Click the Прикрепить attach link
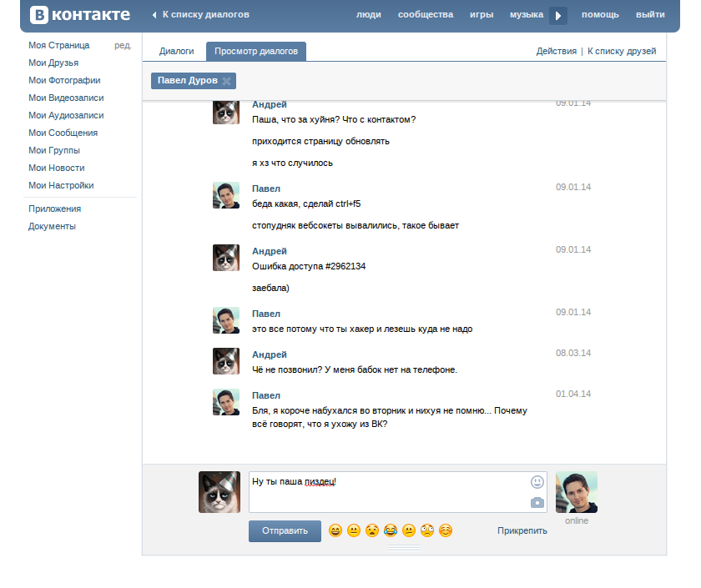Viewport: 701px width, 588px height. [522, 530]
